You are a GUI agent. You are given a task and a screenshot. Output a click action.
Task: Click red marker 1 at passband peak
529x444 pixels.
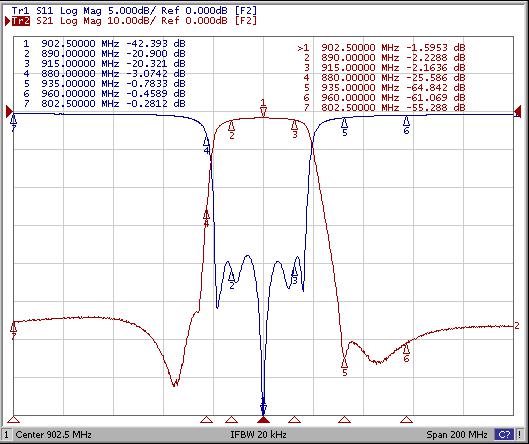pyautogui.click(x=263, y=108)
